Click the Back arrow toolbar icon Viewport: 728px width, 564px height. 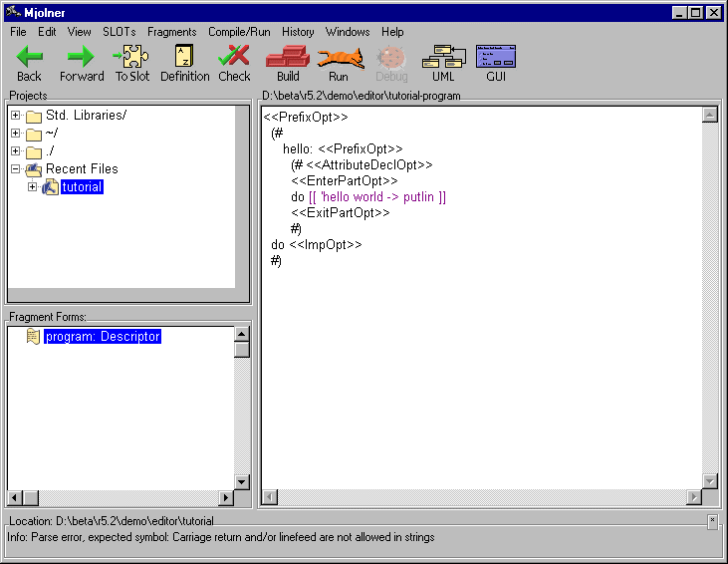coord(30,58)
